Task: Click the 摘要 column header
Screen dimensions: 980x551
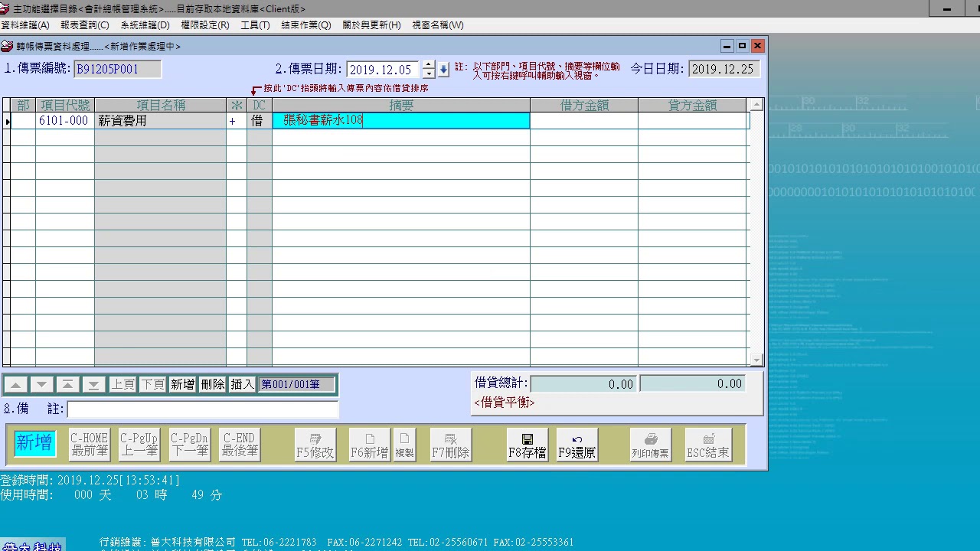Action: (400, 106)
